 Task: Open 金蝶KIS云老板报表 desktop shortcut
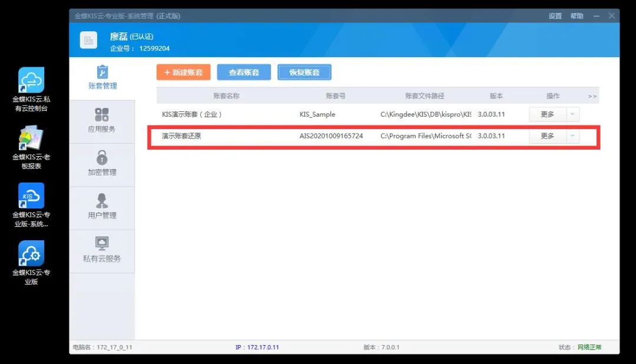pos(31,148)
